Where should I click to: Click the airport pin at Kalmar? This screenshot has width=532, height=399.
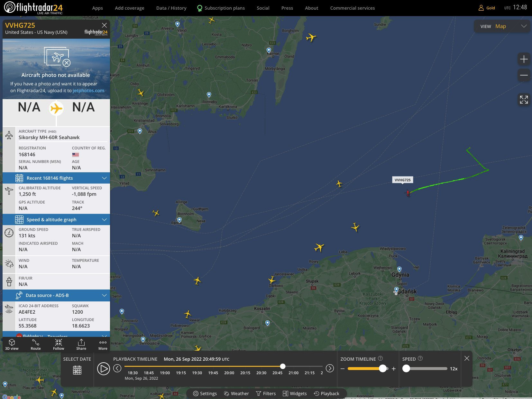pos(269,51)
